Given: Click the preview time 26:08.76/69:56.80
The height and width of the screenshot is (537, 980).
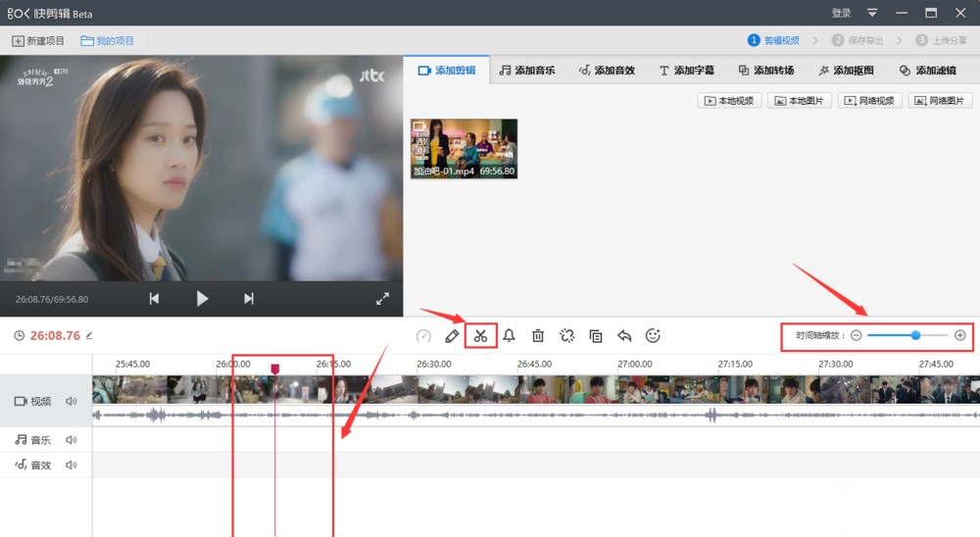Looking at the screenshot, I should tap(52, 300).
